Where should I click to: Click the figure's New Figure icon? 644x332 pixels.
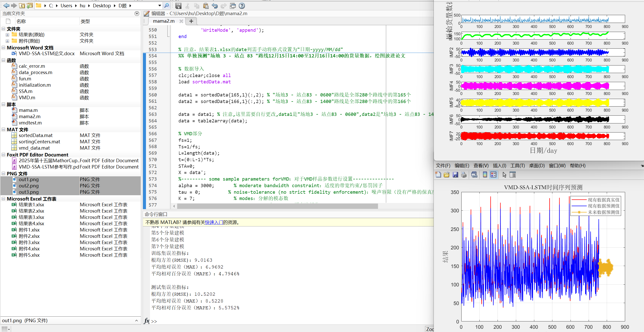click(x=438, y=175)
